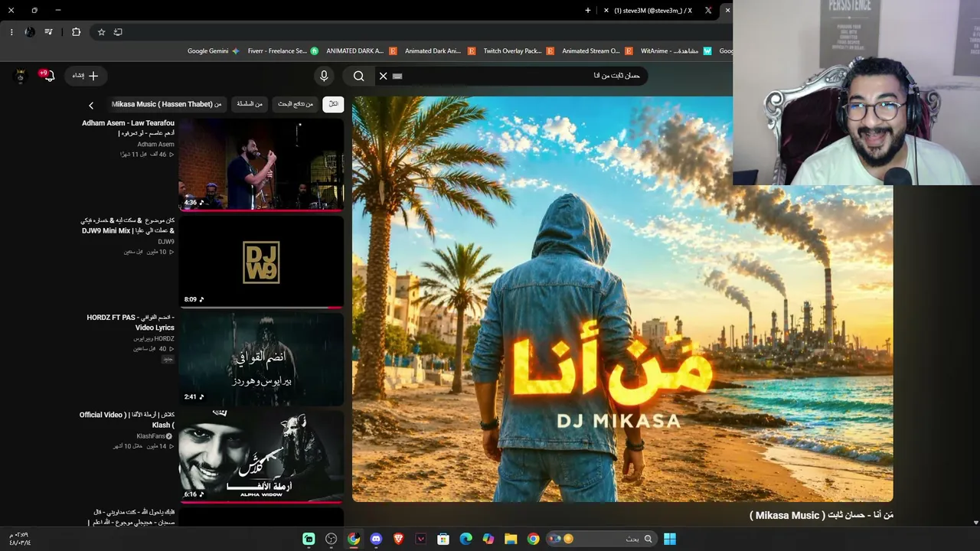Open File Explorer from the taskbar

[x=511, y=539]
